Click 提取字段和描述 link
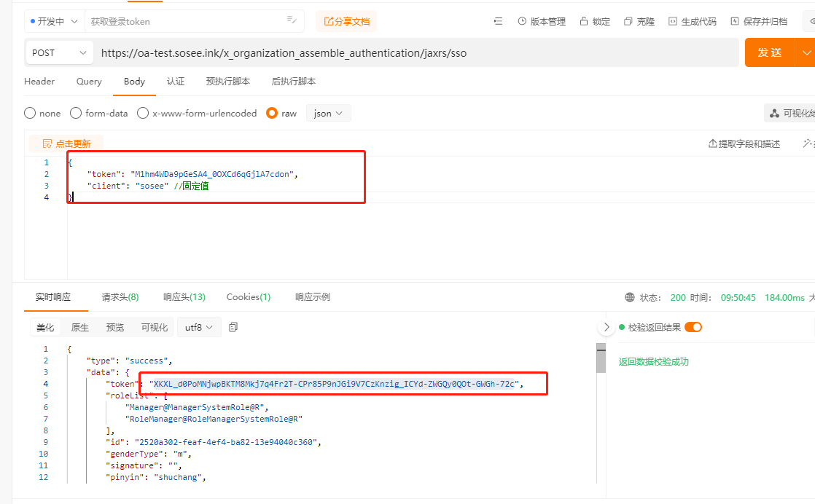The width and height of the screenshot is (815, 504). pyautogui.click(x=744, y=143)
